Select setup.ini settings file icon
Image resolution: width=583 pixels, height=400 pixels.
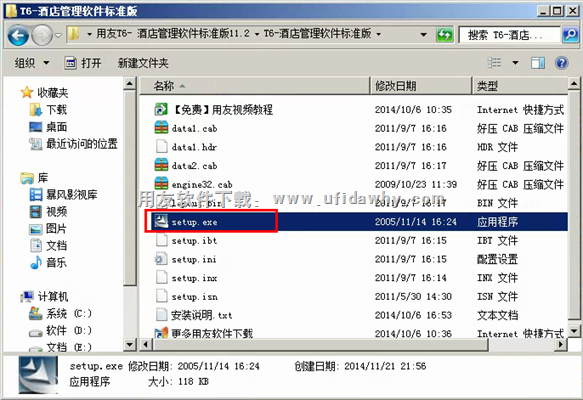161,259
